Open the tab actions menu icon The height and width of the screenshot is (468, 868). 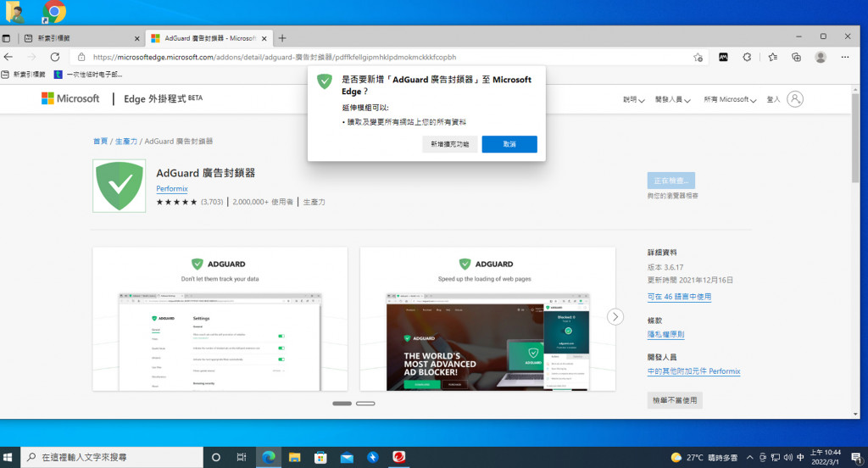6,38
